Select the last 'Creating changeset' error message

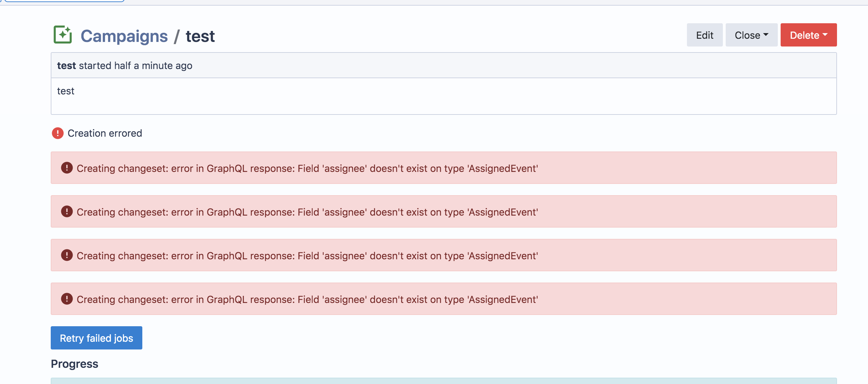pos(307,299)
